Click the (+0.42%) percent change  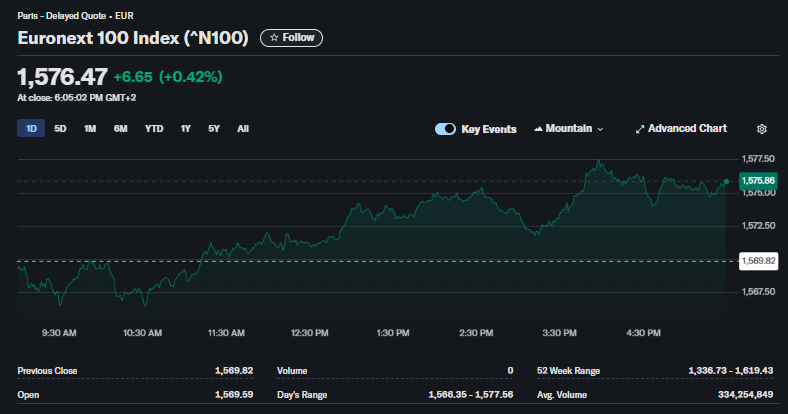pos(190,77)
